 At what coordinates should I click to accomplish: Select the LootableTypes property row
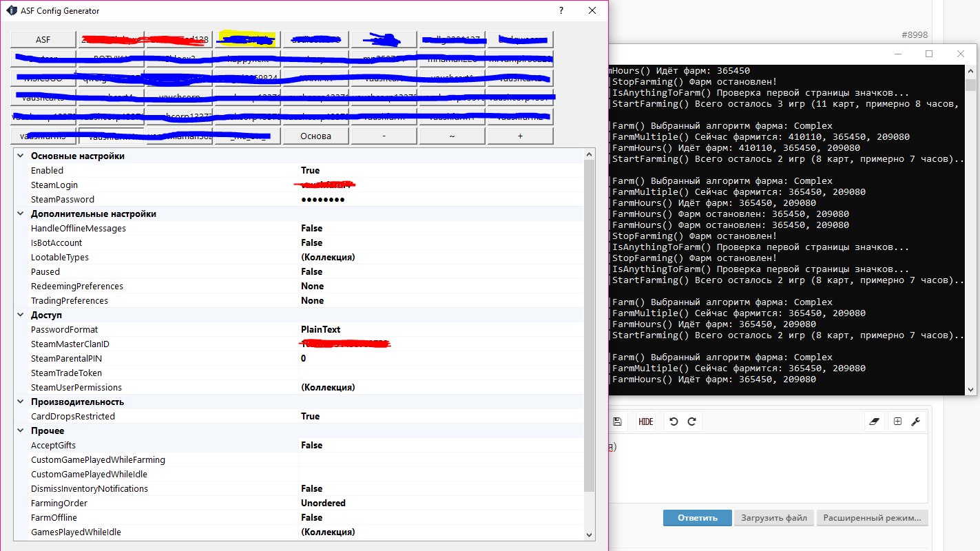coord(298,257)
